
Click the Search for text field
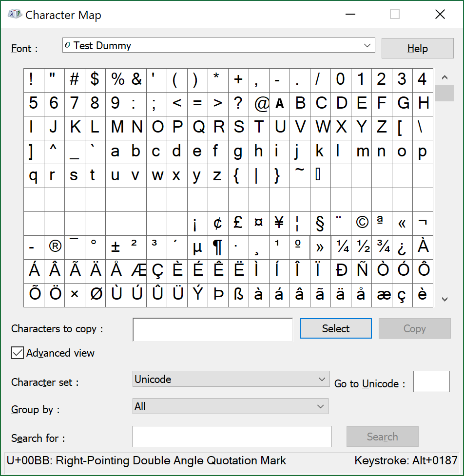[232, 437]
